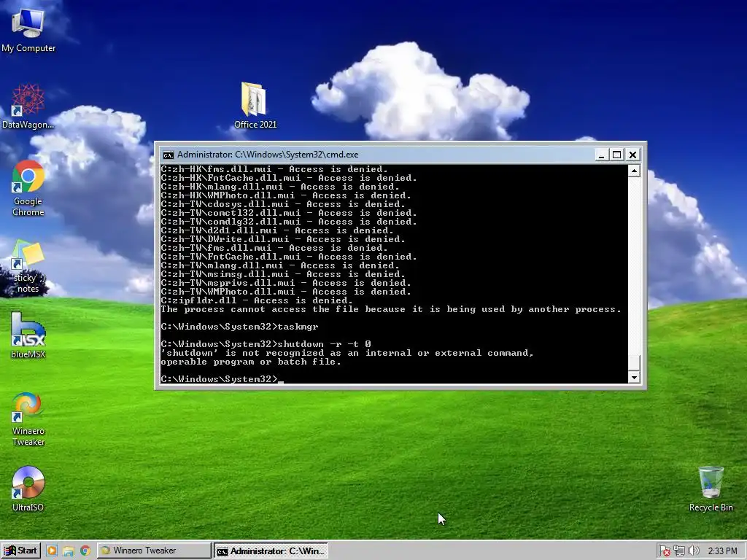
Task: Select the Google Chrome desktop shortcut
Action: [28, 188]
